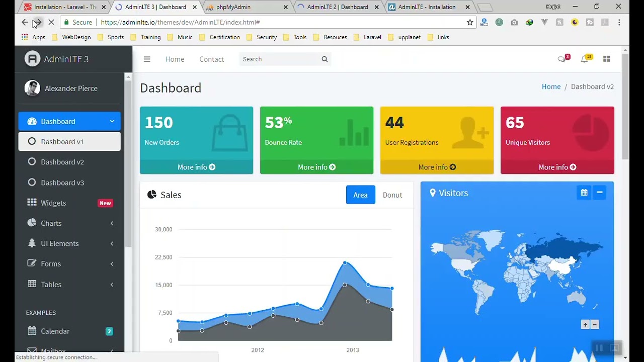Open the Apps shortcut in bookmarks bar
644x362 pixels.
(x=33, y=37)
